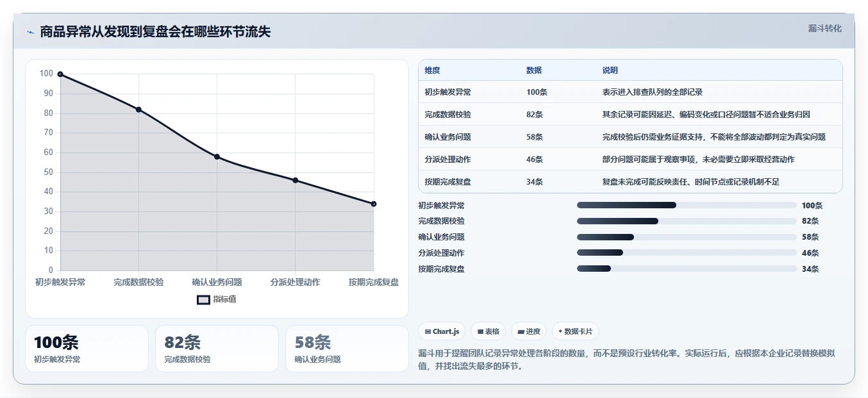Toggle the 指标值 legend swatch in the chart
The height and width of the screenshot is (398, 868).
point(203,299)
